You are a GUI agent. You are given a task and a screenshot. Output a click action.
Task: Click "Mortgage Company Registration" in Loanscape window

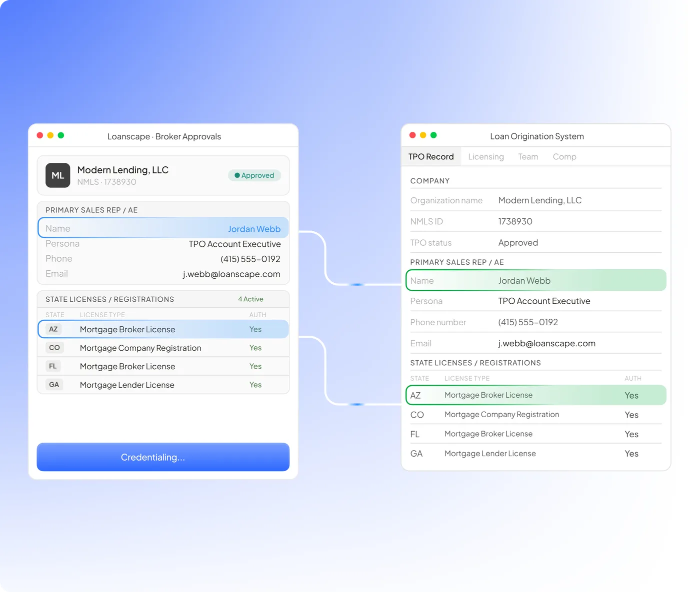click(x=140, y=348)
